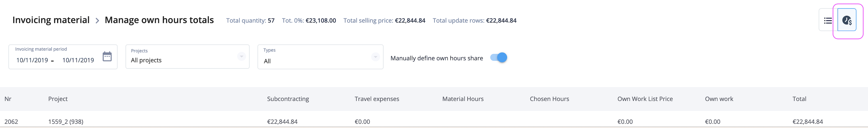Select the own hours totals clock icon
This screenshot has height=128, width=868.
click(x=847, y=21)
